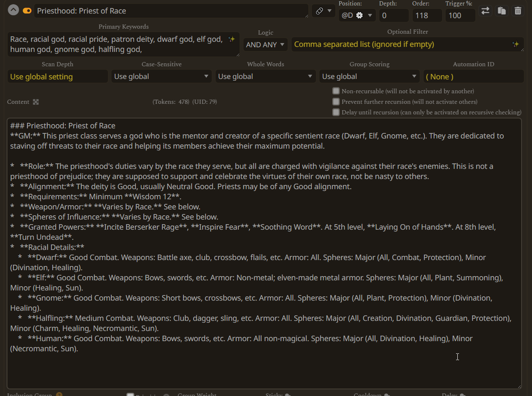Click the '(UID: 79)' text
The image size is (532, 396).
pos(205,102)
